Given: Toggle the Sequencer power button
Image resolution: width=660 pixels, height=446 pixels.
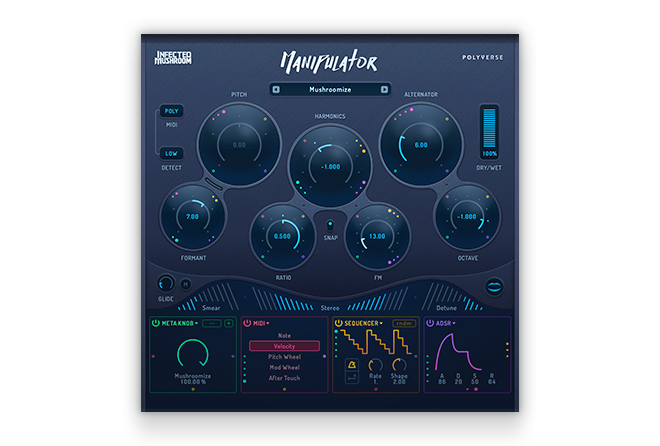Looking at the screenshot, I should click(338, 323).
